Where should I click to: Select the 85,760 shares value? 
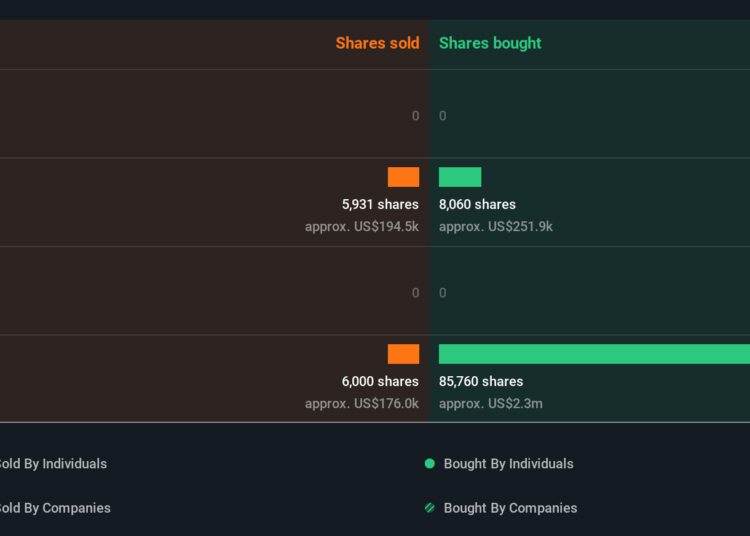point(481,382)
